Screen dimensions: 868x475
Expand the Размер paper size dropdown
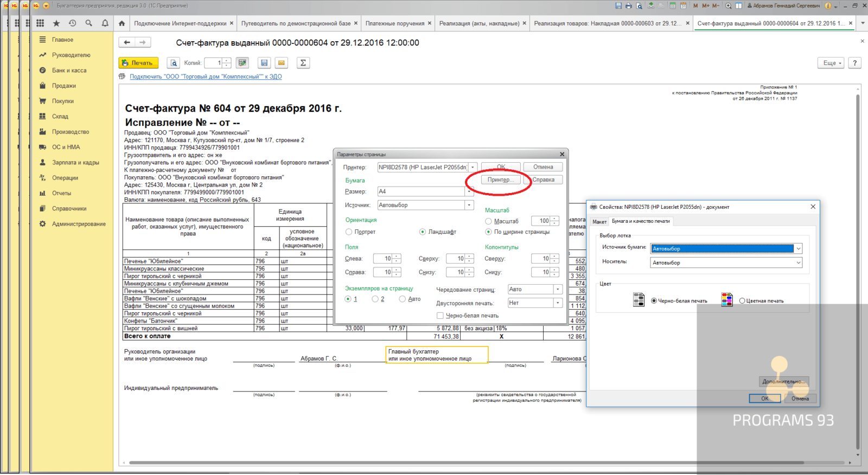tap(469, 191)
